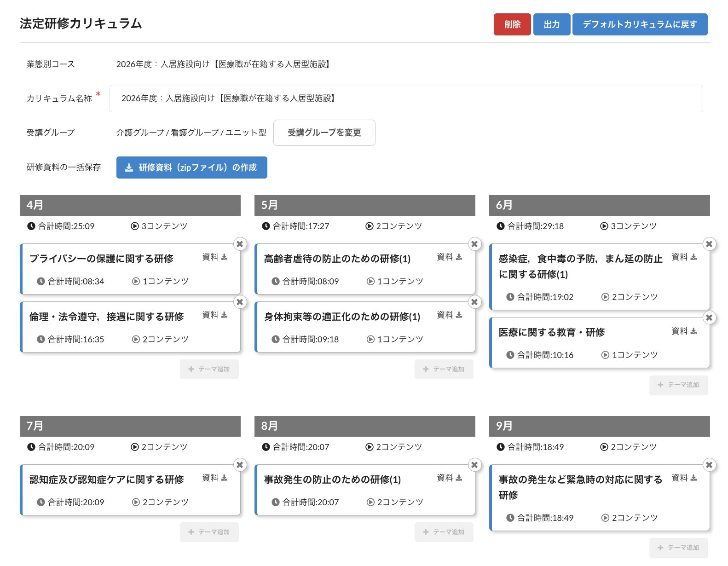Viewport: 728px width, 566px height.
Task: Click the 業態別コース value text
Action: click(224, 64)
